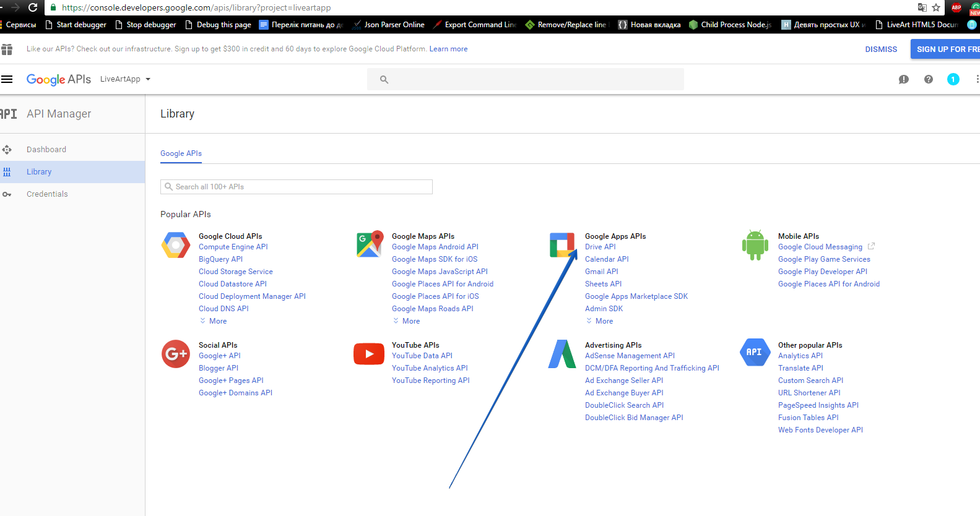Switch to the Google APIs tab

click(x=181, y=153)
